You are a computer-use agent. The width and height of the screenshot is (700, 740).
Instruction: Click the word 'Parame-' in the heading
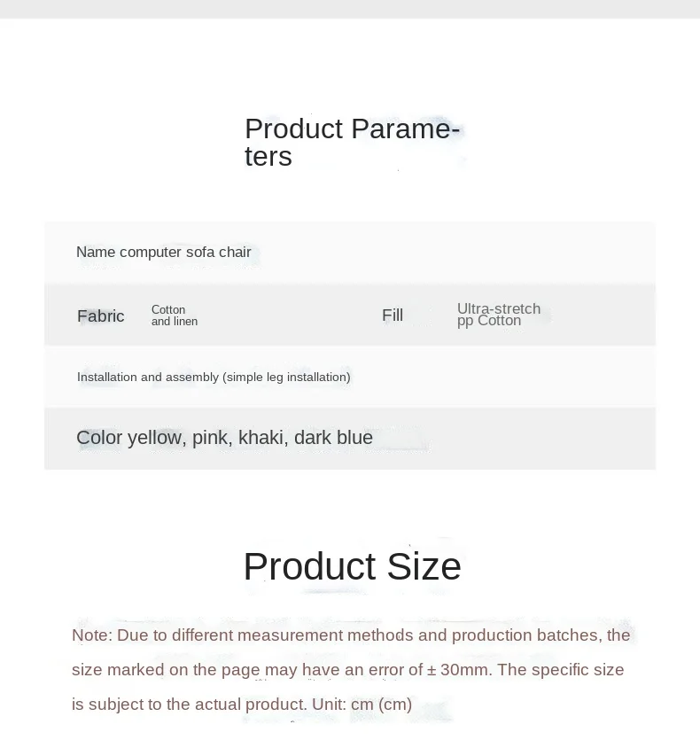click(406, 129)
